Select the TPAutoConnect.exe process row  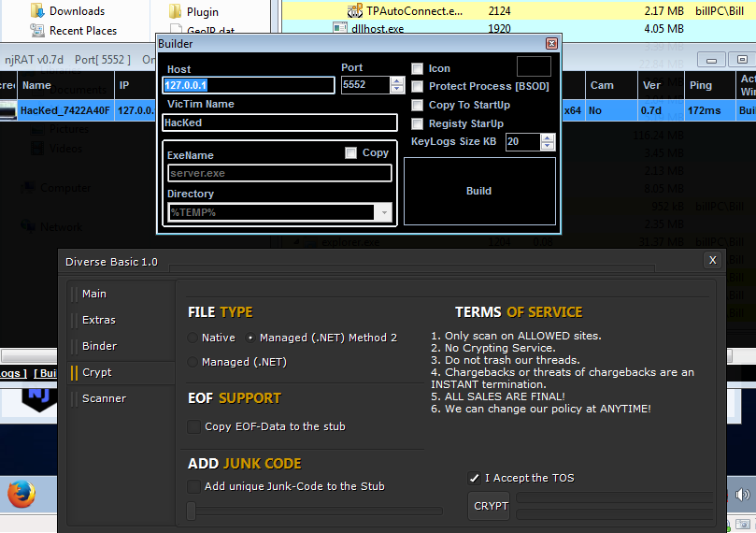[519, 10]
